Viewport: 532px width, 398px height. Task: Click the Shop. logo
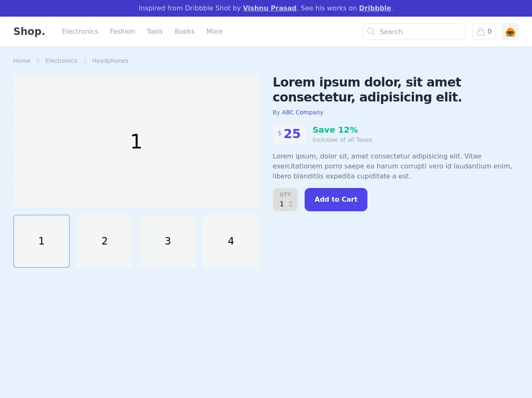tap(29, 32)
